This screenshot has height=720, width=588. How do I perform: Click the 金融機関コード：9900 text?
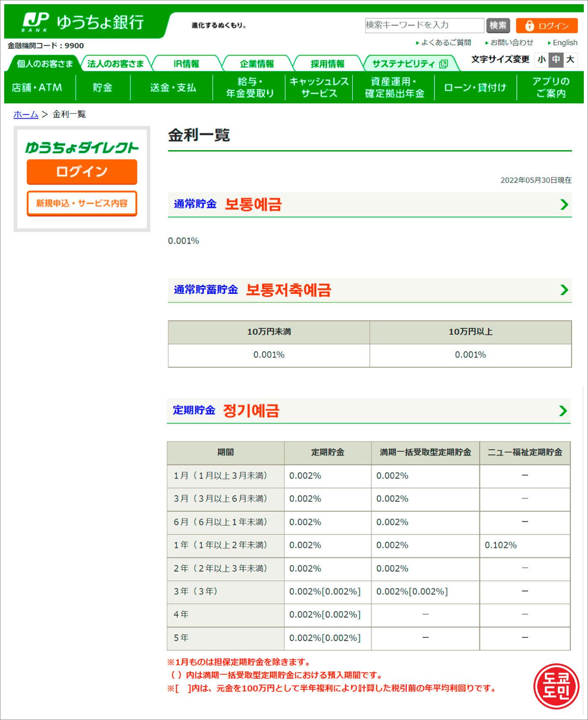(x=46, y=45)
